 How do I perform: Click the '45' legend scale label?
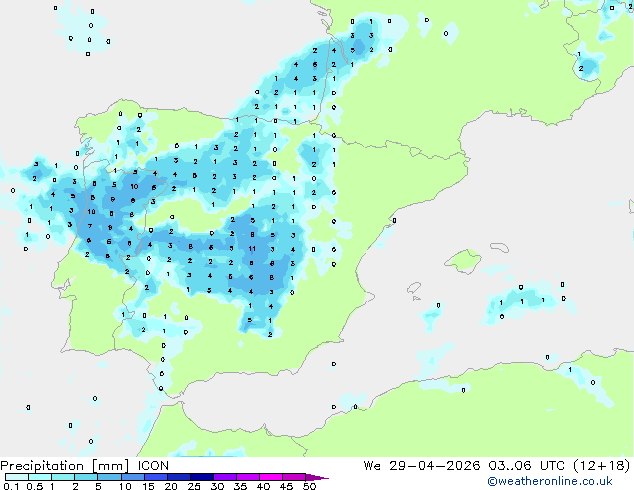coord(286,486)
